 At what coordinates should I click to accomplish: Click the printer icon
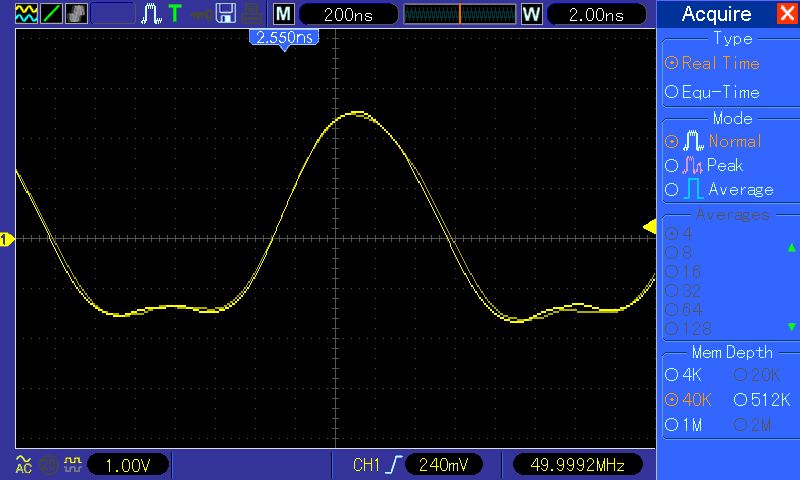[252, 14]
